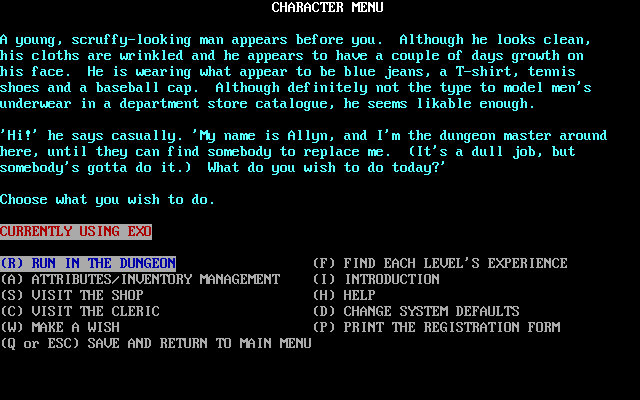The image size is (640, 400).
Task: Pick the Make a Wish option
Action: point(60,327)
